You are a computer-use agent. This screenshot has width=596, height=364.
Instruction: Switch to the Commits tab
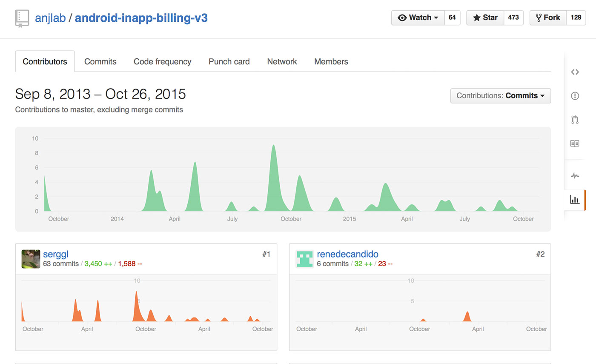click(x=100, y=62)
